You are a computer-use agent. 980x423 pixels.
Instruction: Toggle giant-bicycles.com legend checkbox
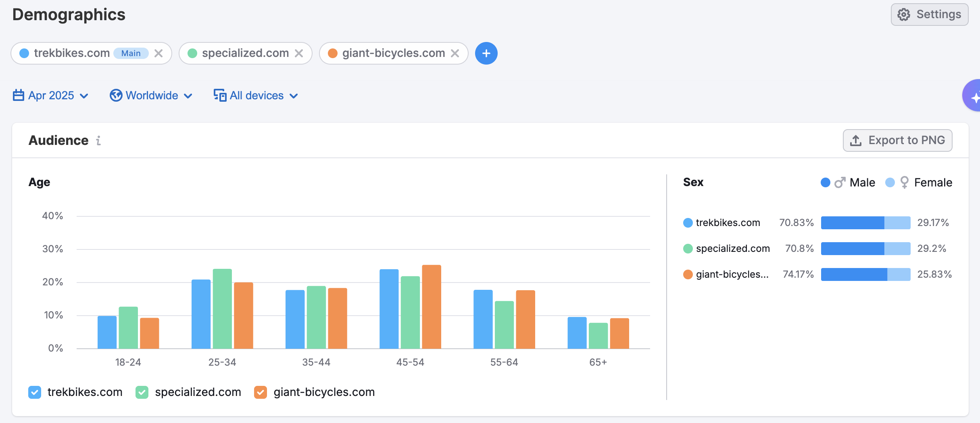click(x=261, y=392)
